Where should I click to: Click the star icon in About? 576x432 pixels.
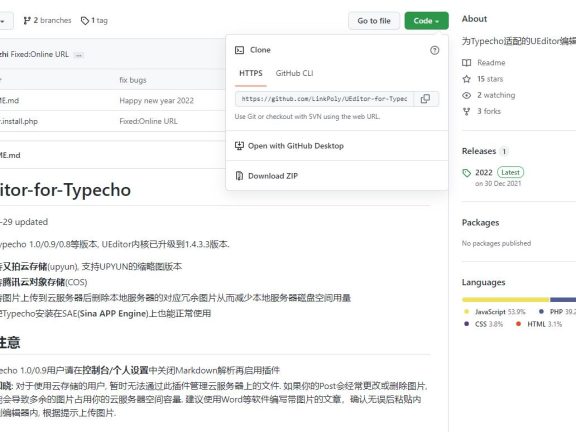(x=467, y=79)
